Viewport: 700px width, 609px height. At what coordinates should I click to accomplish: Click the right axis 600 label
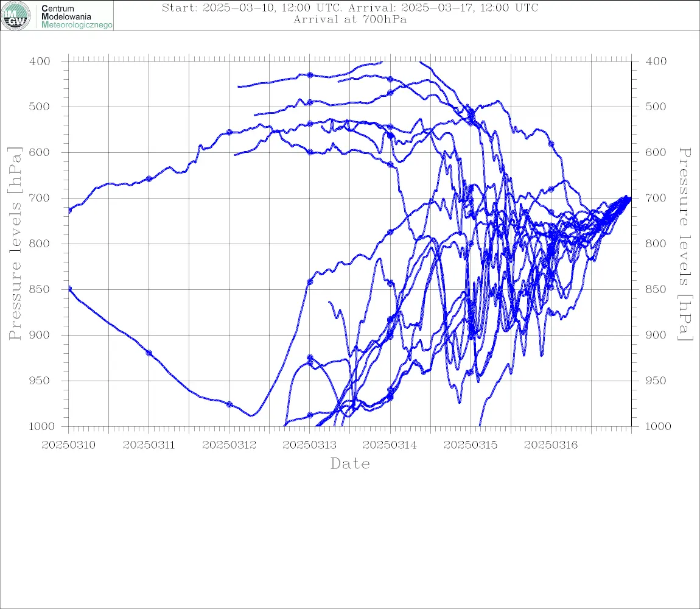656,152
